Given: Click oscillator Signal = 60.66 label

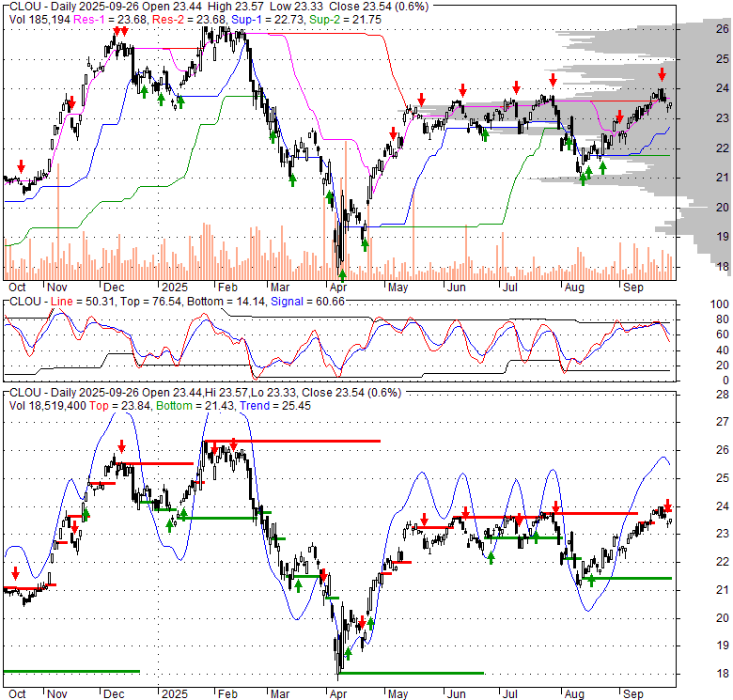Looking at the screenshot, I should pyautogui.click(x=307, y=302).
